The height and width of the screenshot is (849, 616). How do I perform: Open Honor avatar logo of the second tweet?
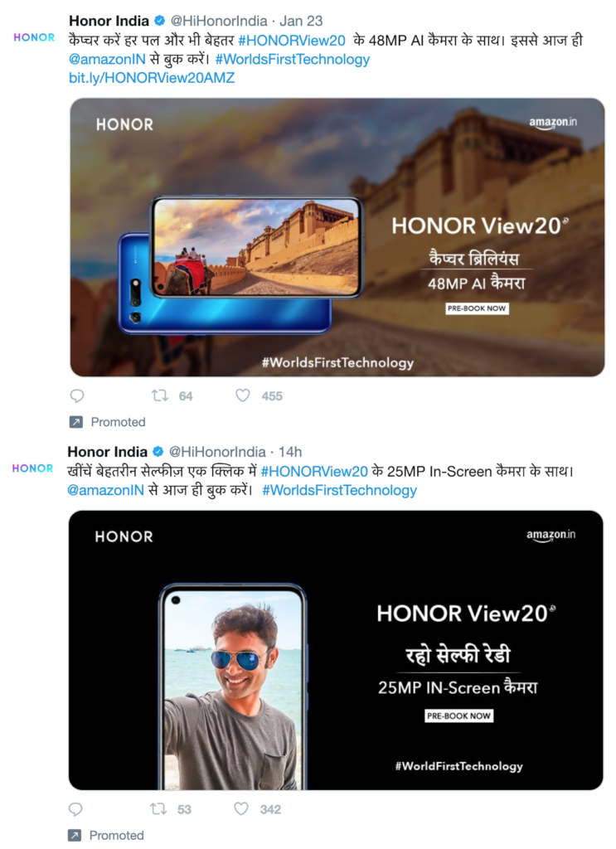point(32,468)
